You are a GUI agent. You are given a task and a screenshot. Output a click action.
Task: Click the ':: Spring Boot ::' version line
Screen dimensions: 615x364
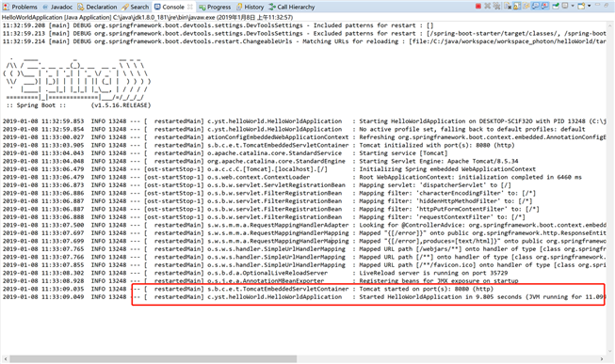[x=78, y=105]
